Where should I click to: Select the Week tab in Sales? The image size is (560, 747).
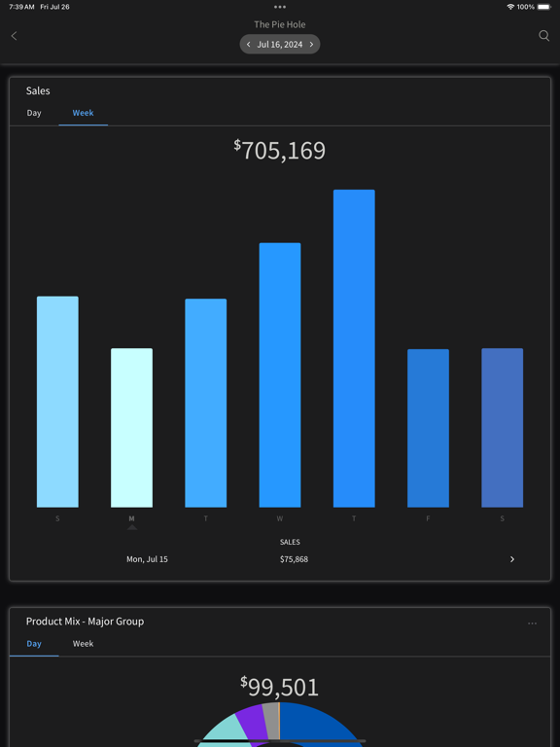coord(83,113)
